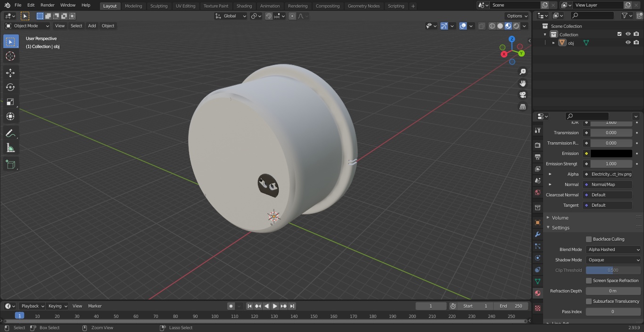This screenshot has width=644, height=332.
Task: Open the Playback dropdown in timeline
Action: [x=32, y=306]
